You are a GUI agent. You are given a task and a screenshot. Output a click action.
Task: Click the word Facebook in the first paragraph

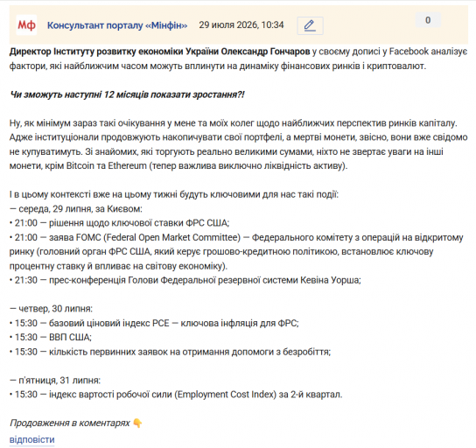pyautogui.click(x=409, y=52)
